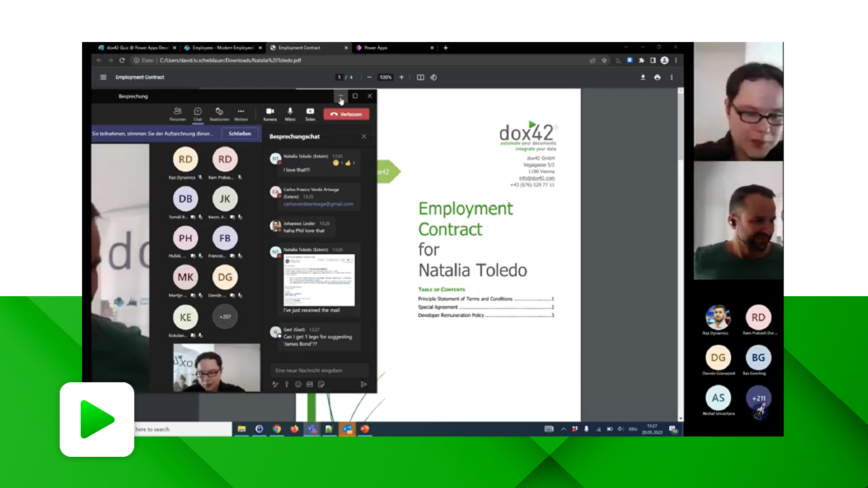Viewport: 868px width, 488px height.
Task: Open Firefox from the Windows taskbar
Action: pos(294,429)
